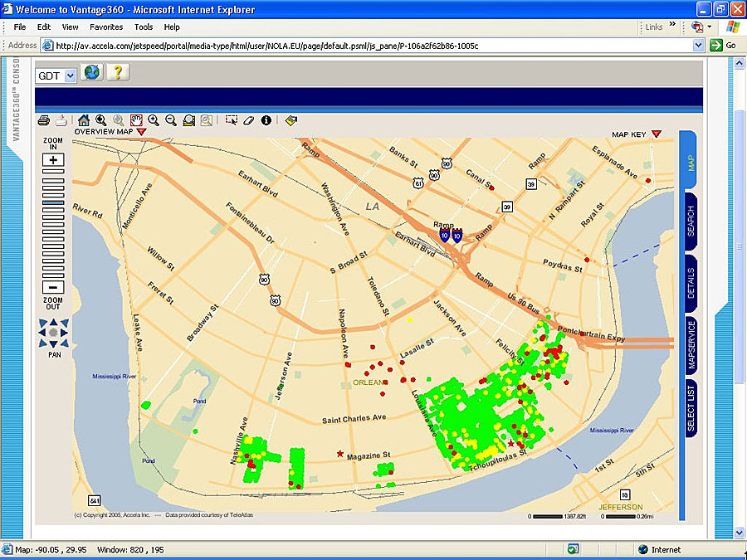
Task: Click the globe icon next to GDT
Action: pos(92,72)
